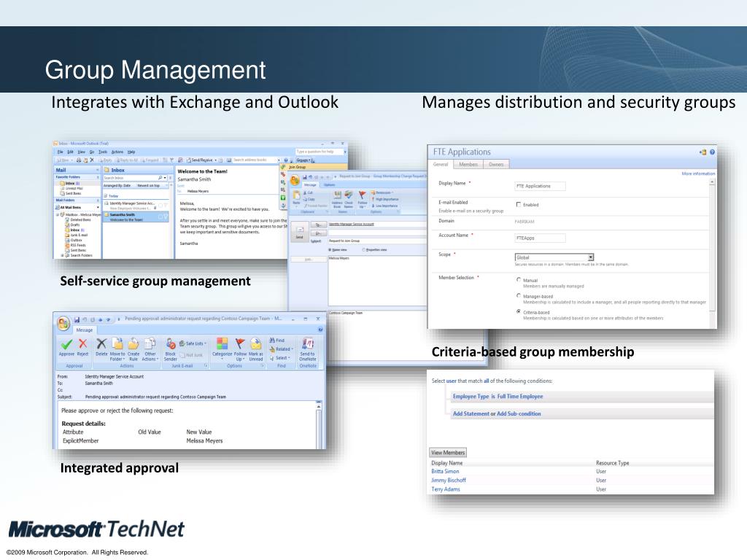
Task: Click the Employee Type is Full Time Employee condition
Action: (498, 397)
